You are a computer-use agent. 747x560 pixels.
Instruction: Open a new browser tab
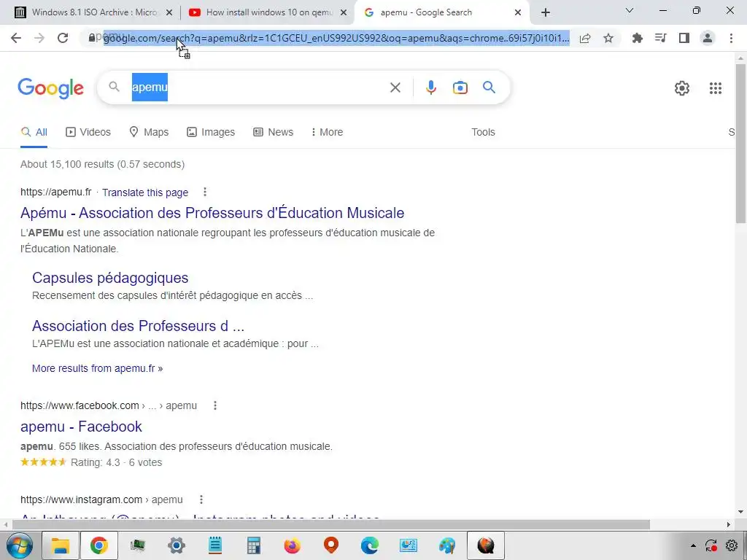pos(546,12)
